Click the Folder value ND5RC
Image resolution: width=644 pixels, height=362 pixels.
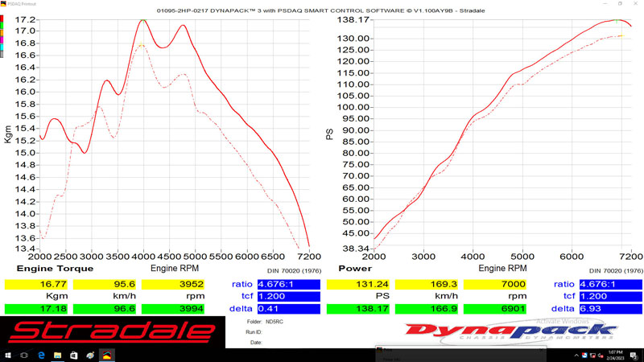[x=275, y=322]
